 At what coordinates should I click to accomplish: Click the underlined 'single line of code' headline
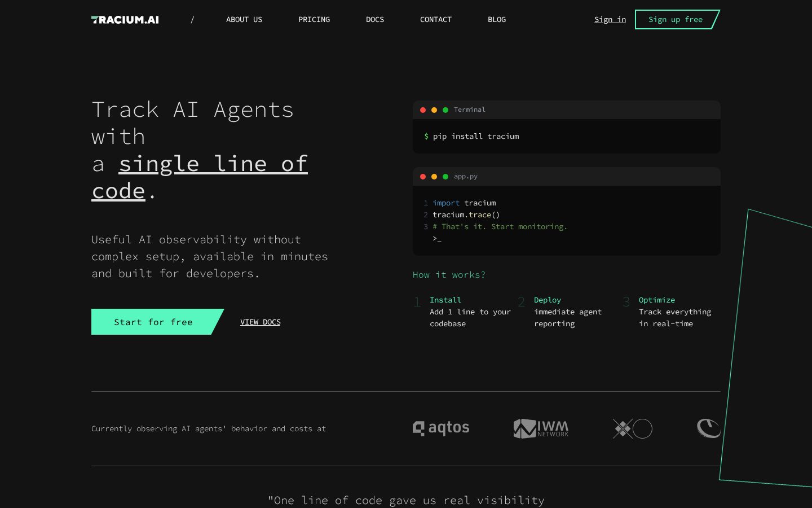(x=200, y=177)
